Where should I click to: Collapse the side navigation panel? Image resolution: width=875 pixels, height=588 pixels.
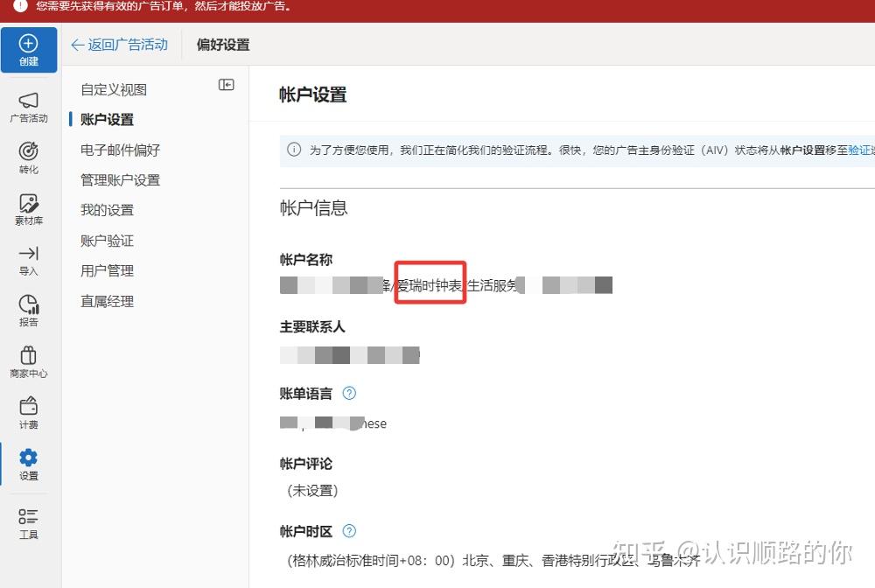(227, 85)
